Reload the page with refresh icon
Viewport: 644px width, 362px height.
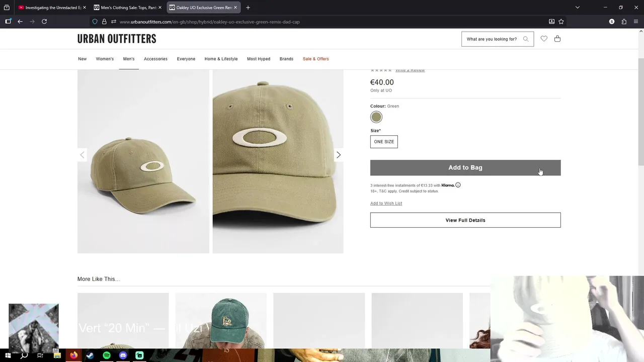[44, 22]
